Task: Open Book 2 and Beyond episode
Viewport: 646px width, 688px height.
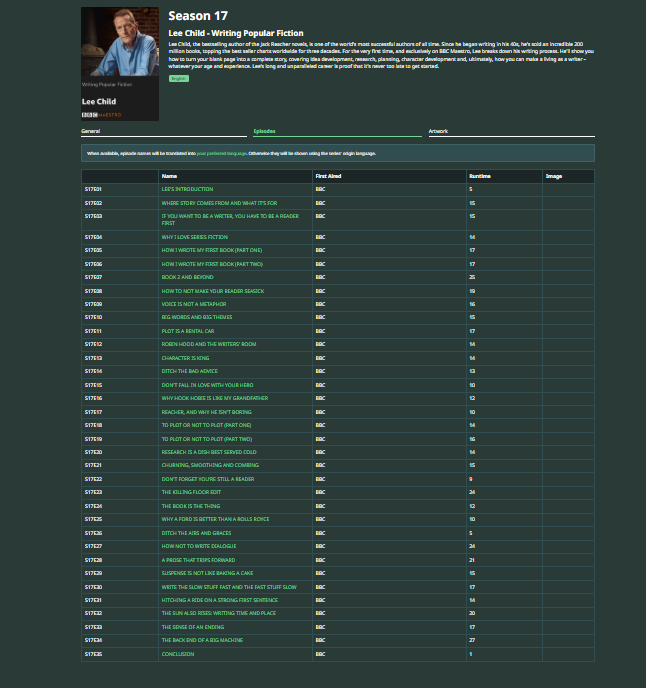Action: point(187,277)
